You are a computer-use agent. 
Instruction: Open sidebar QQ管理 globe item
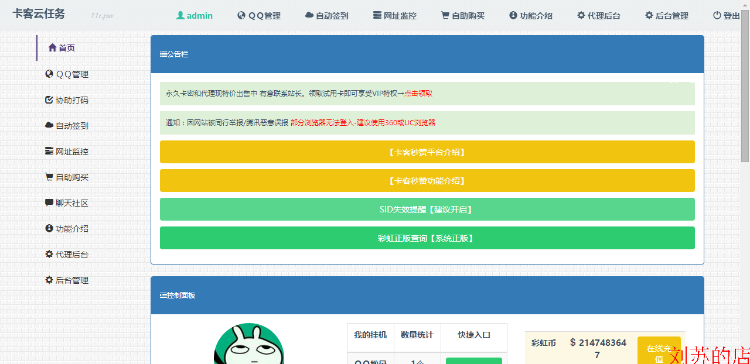tap(66, 74)
